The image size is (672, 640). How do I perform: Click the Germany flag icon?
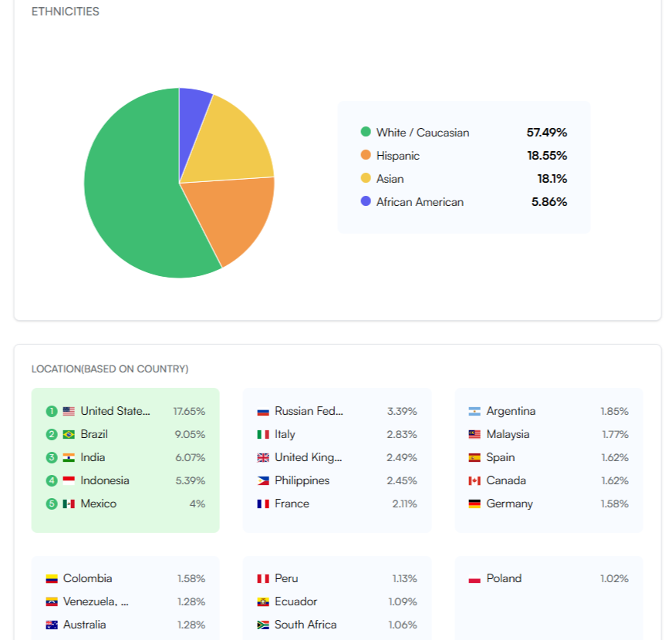[474, 504]
